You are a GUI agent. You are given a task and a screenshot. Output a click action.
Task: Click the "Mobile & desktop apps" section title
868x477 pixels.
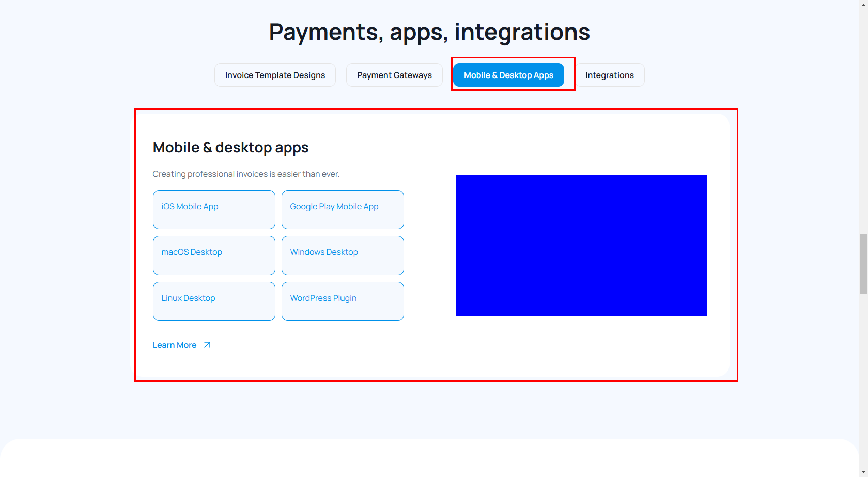230,148
